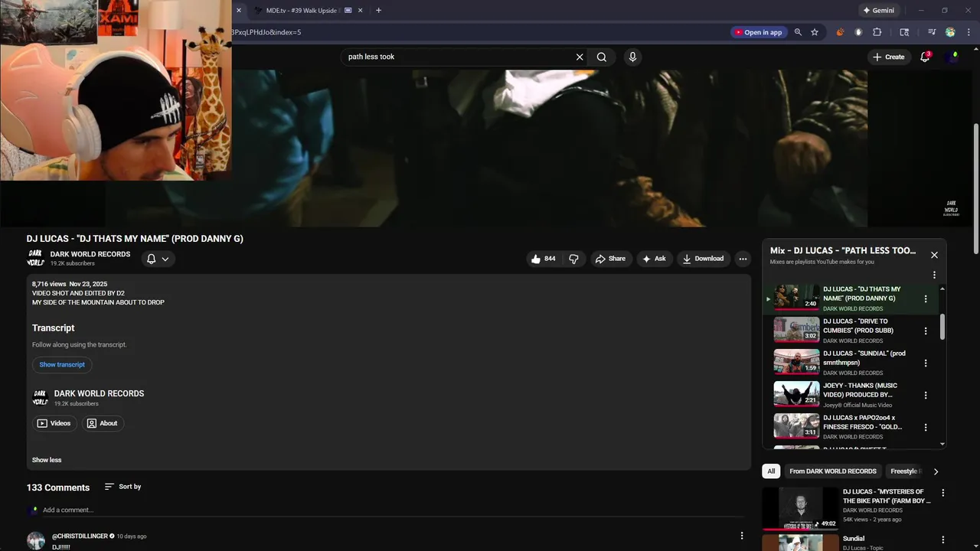This screenshot has width=980, height=551.
Task: Open options for the @CHRISTDILLINGER comment
Action: tap(741, 536)
